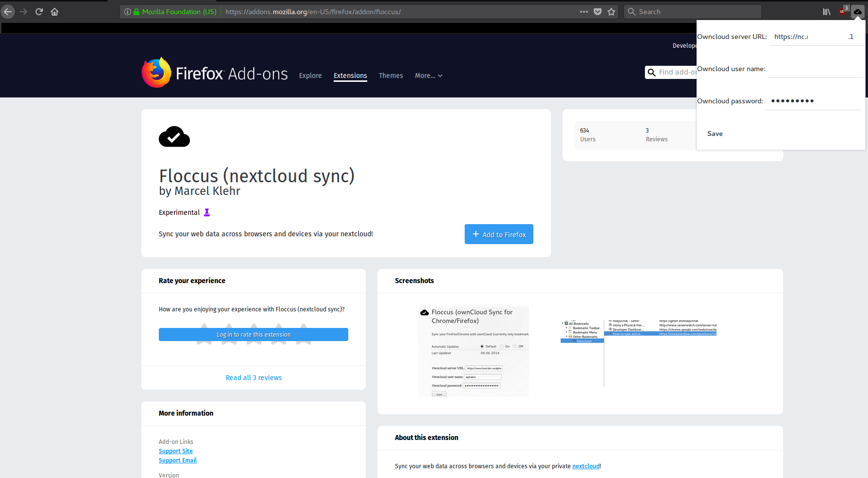This screenshot has height=478, width=868.
Task: Click the green padlock security icon
Action: coord(136,12)
